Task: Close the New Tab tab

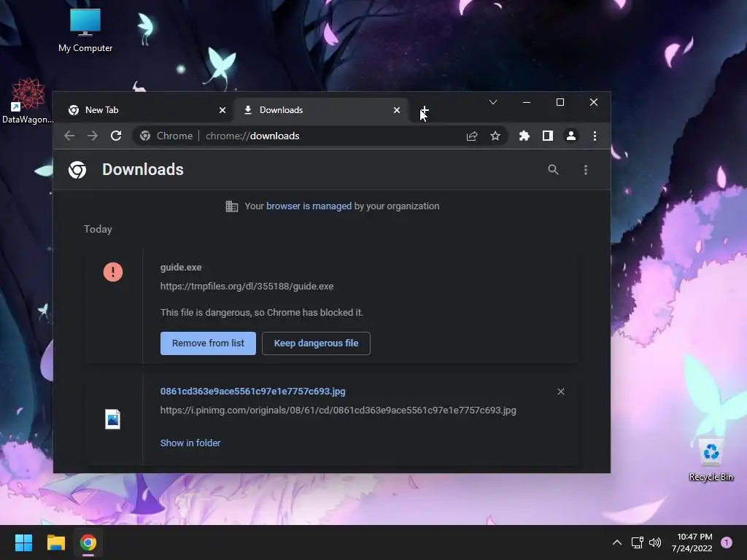Action: pyautogui.click(x=222, y=110)
